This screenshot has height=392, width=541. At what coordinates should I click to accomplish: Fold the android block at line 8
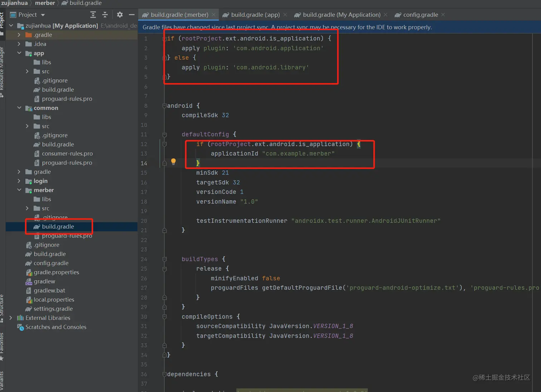tap(164, 106)
